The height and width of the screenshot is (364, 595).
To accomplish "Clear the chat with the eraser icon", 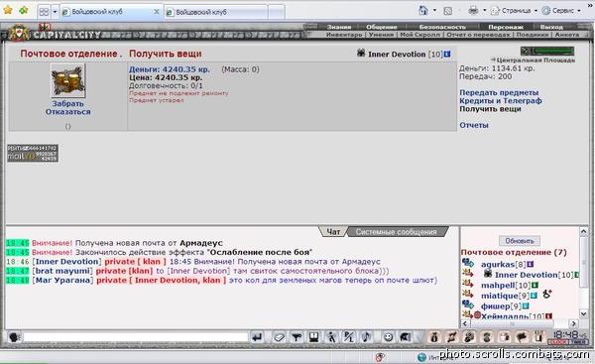I will click(x=279, y=337).
